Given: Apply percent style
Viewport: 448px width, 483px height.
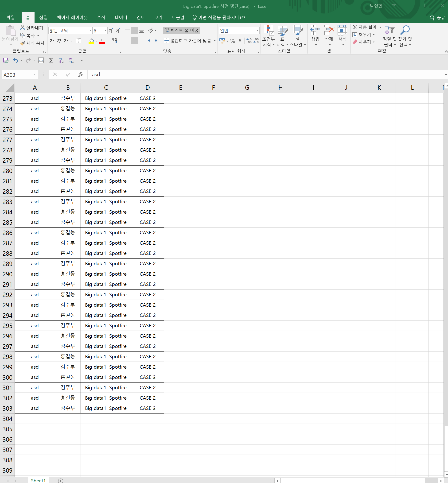Looking at the screenshot, I should 233,41.
